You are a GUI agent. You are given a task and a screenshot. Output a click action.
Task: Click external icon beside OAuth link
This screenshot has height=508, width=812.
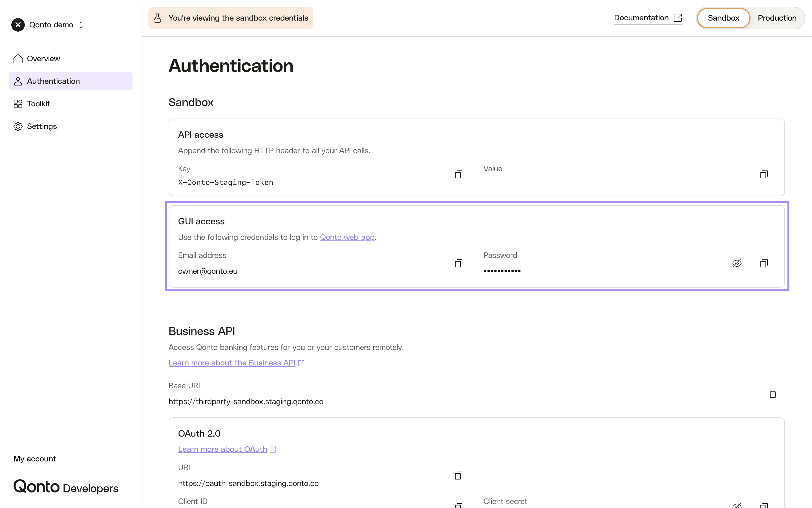tap(273, 450)
